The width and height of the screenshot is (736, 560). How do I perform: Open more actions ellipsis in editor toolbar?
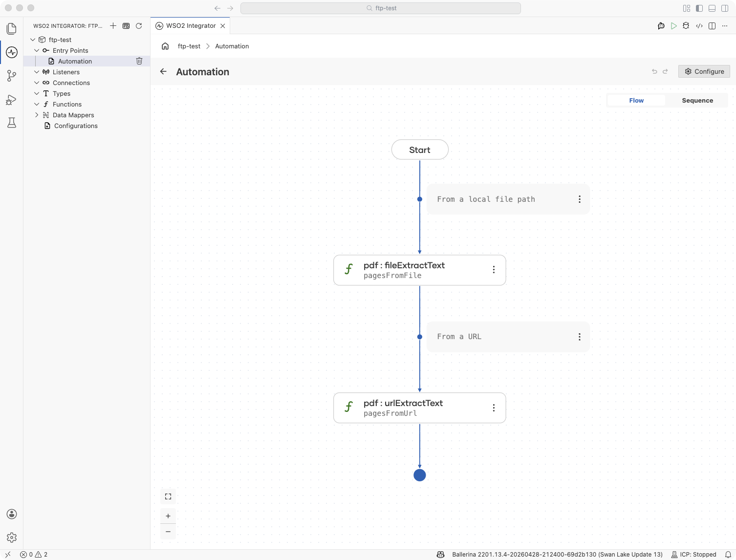tap(725, 26)
